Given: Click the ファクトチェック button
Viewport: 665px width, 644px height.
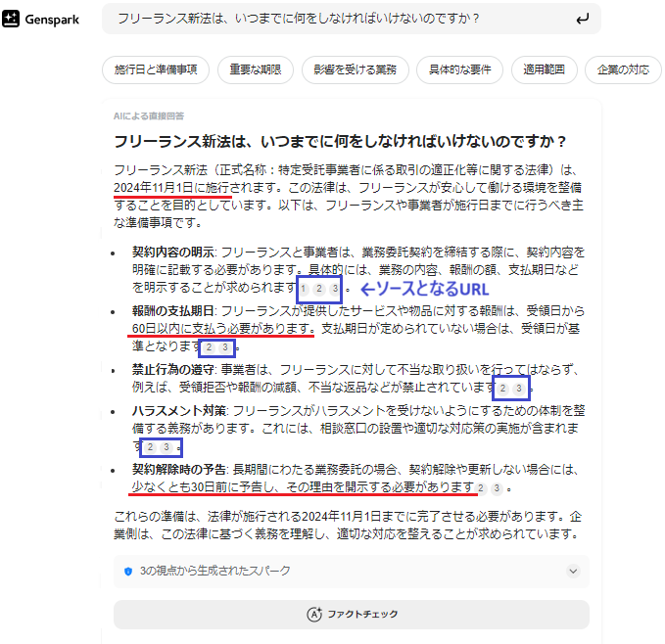Looking at the screenshot, I should coord(352,615).
